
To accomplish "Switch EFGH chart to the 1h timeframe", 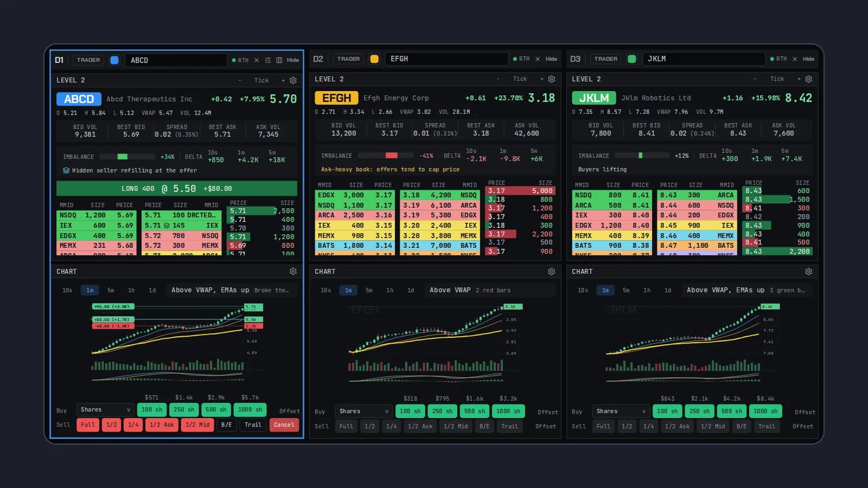I will coord(390,290).
